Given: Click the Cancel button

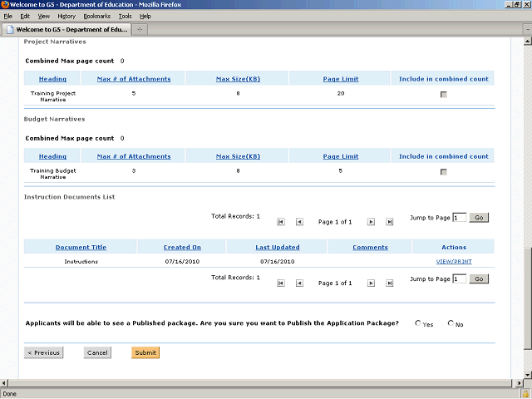Looking at the screenshot, I should click(x=97, y=352).
